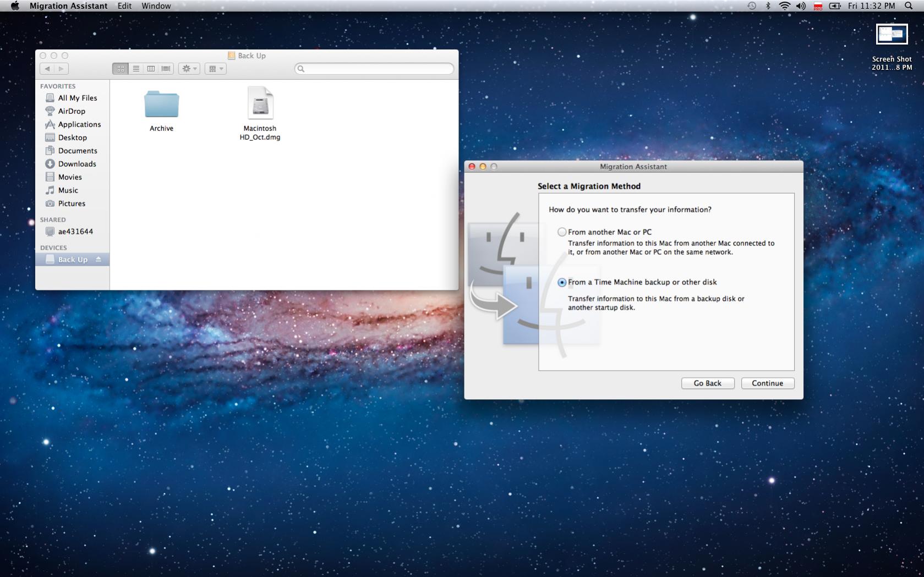Image resolution: width=924 pixels, height=577 pixels.
Task: Click the Finder search field
Action: [x=374, y=69]
